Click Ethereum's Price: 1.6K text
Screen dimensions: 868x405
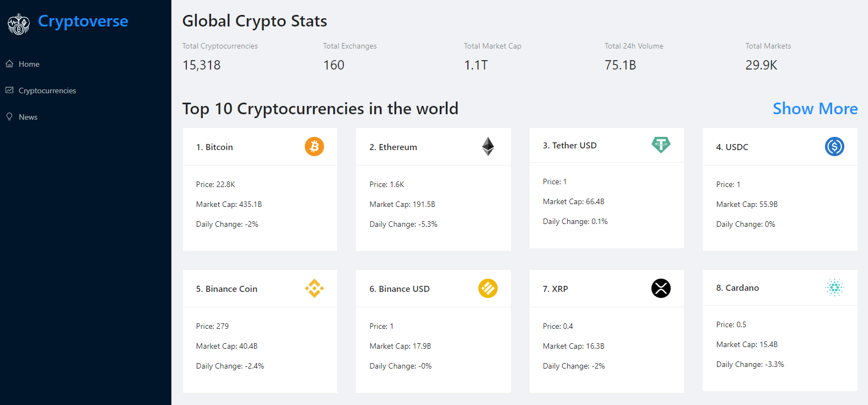point(387,185)
